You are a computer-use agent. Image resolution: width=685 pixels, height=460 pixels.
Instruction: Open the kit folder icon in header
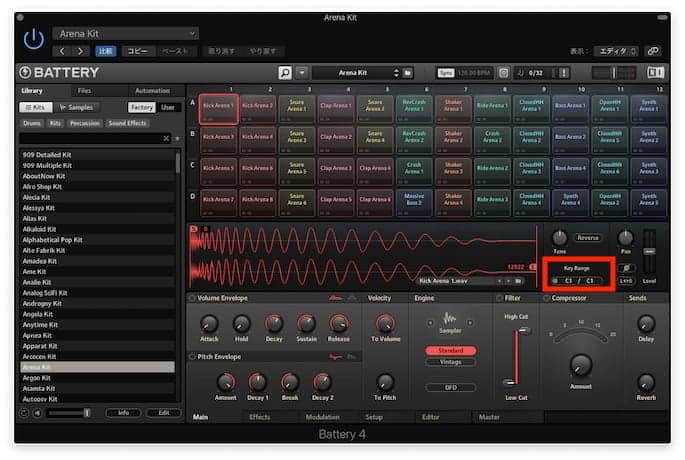[408, 73]
